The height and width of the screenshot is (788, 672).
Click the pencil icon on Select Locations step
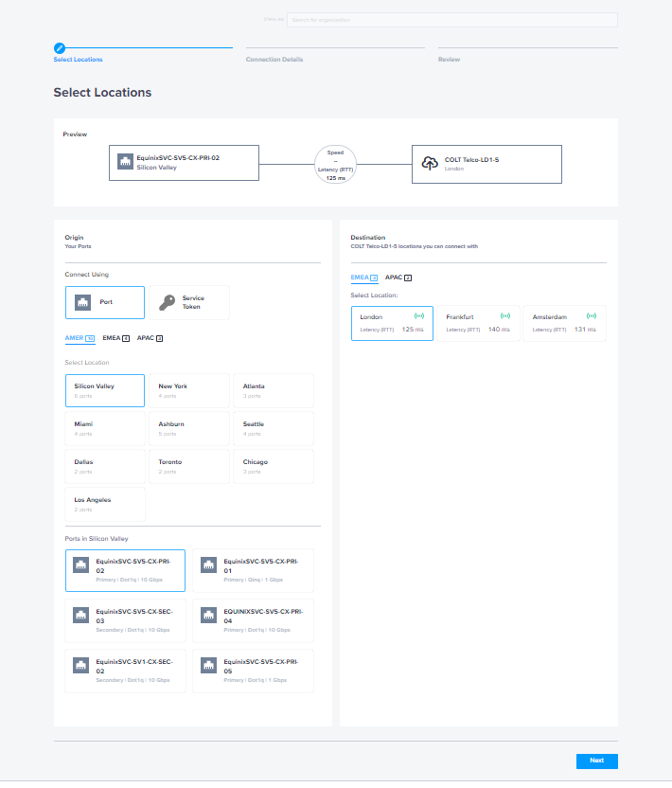(x=60, y=46)
